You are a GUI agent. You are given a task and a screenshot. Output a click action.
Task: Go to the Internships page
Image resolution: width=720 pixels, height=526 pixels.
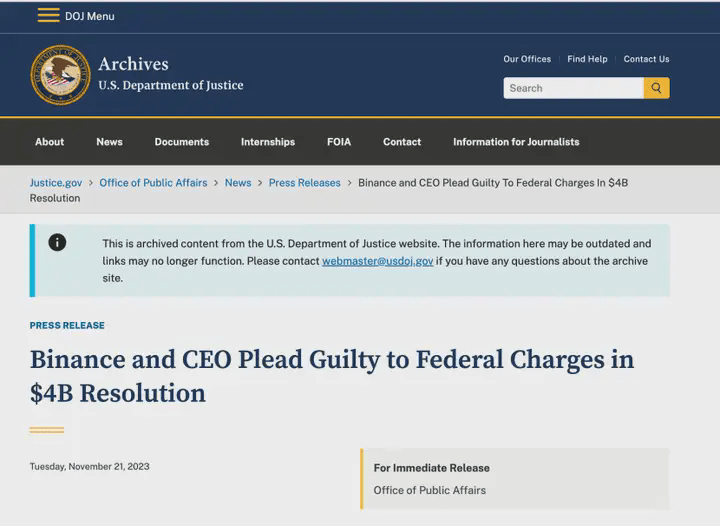pos(268,142)
